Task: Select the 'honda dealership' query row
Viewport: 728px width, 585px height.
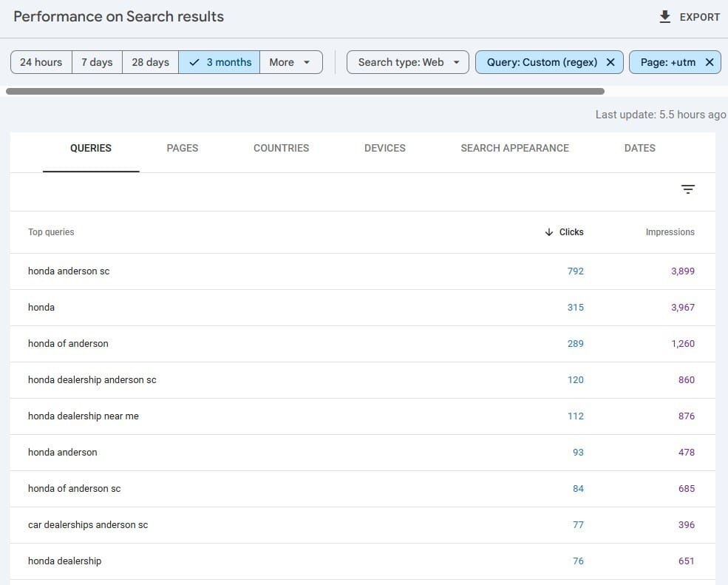Action: tap(362, 561)
